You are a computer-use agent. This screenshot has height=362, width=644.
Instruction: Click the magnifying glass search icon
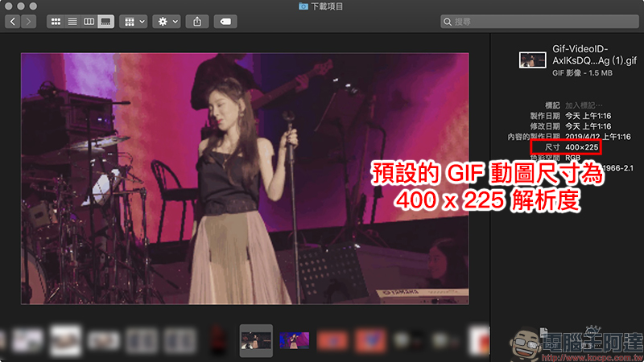[x=448, y=22]
